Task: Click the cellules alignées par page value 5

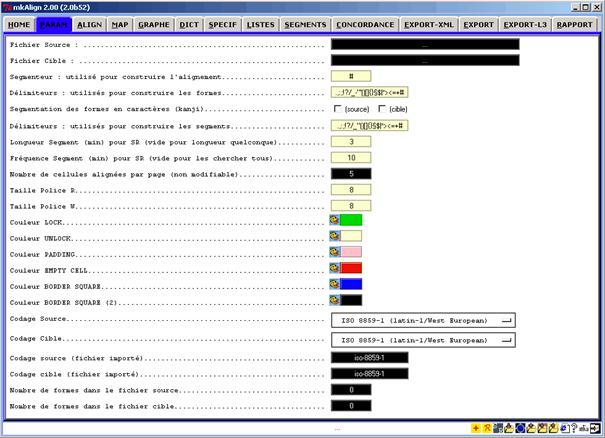Action: (x=351, y=174)
